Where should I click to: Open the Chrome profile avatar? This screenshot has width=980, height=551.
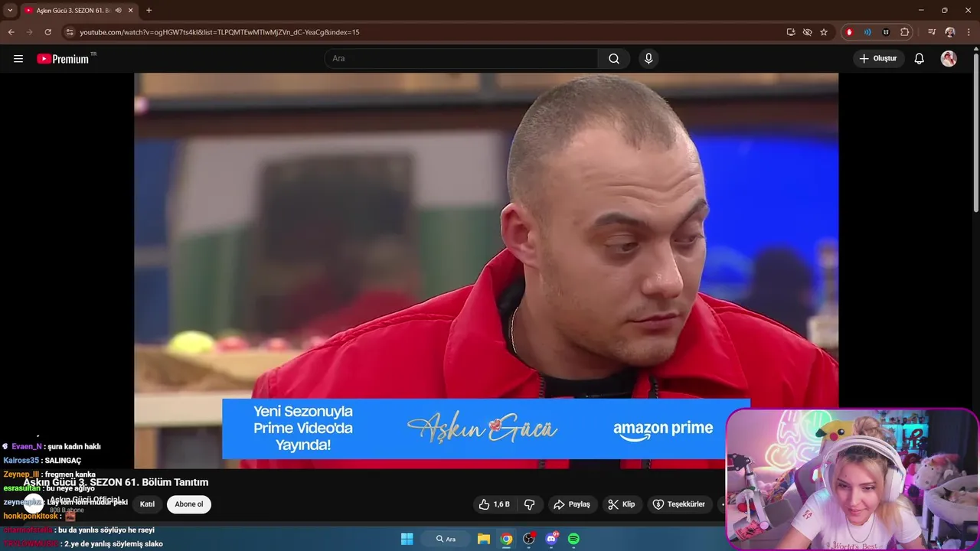[x=950, y=32]
